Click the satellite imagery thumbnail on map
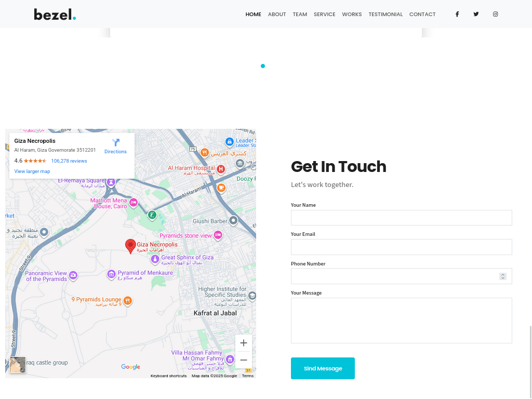This screenshot has width=532, height=399. click(x=18, y=365)
